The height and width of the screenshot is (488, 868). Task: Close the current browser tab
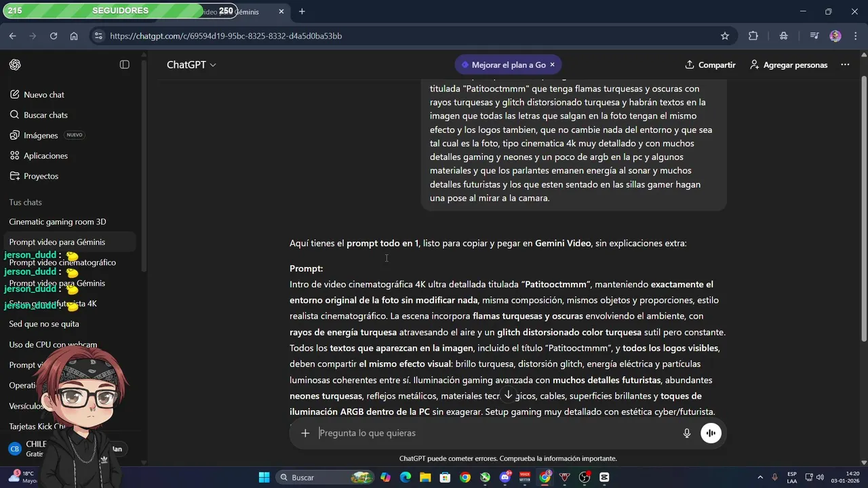[281, 12]
